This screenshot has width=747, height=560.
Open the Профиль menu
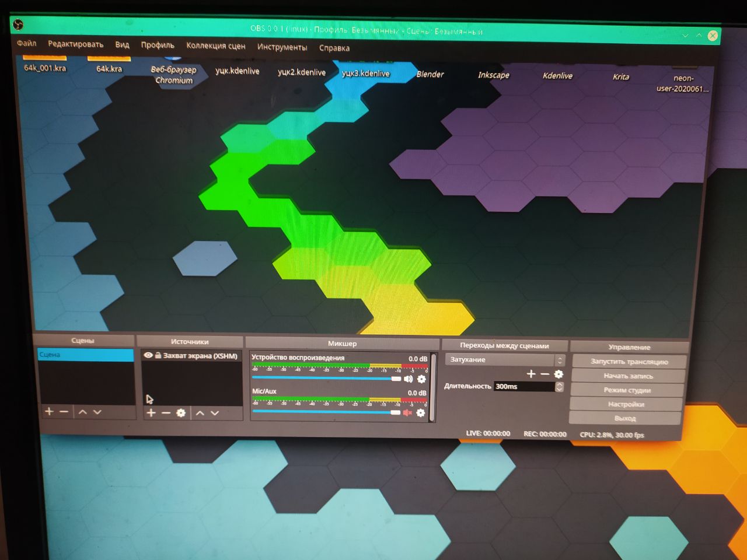tap(158, 45)
